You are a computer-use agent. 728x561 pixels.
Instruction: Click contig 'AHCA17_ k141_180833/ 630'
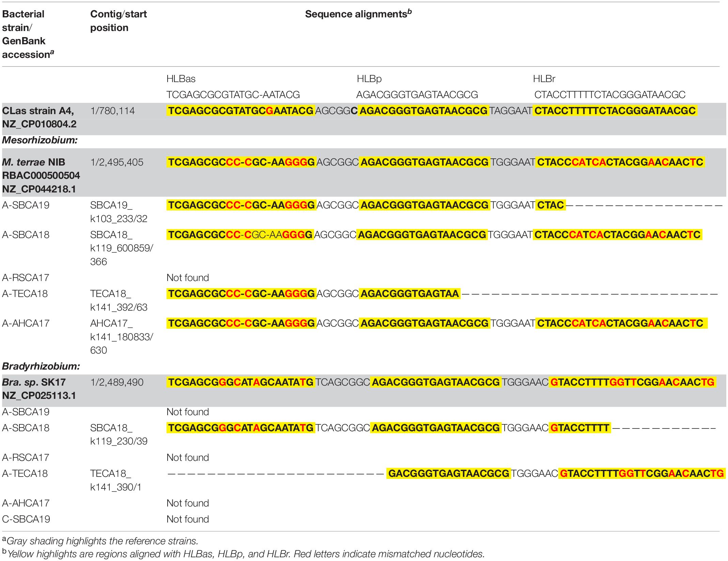click(x=122, y=337)
